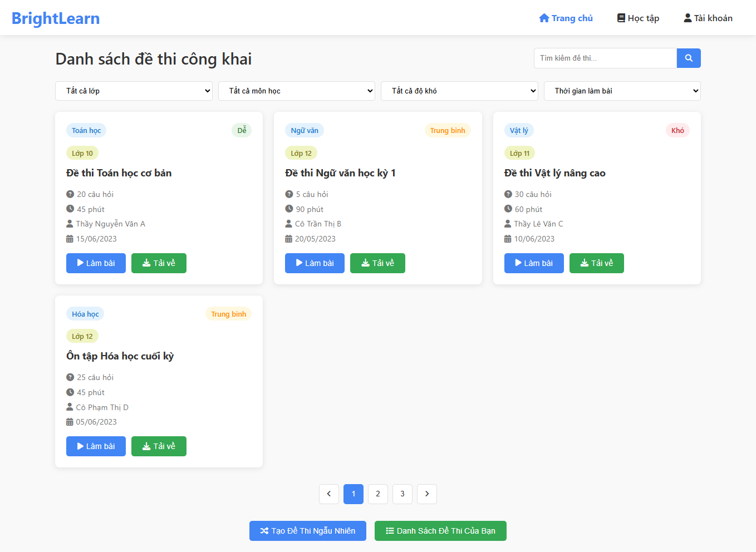Screen dimensions: 756x552
Task: Click the clock icon next to 90 phút
Action: [289, 209]
